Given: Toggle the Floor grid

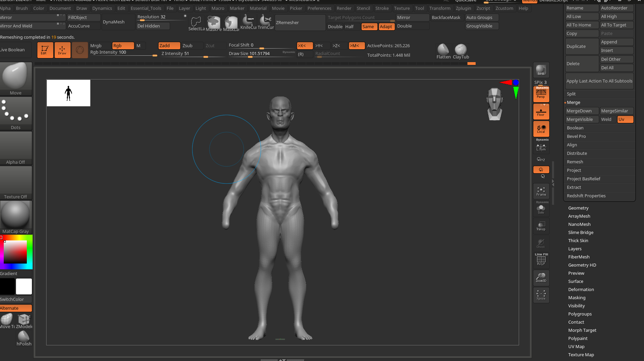Looking at the screenshot, I should click(x=541, y=111).
